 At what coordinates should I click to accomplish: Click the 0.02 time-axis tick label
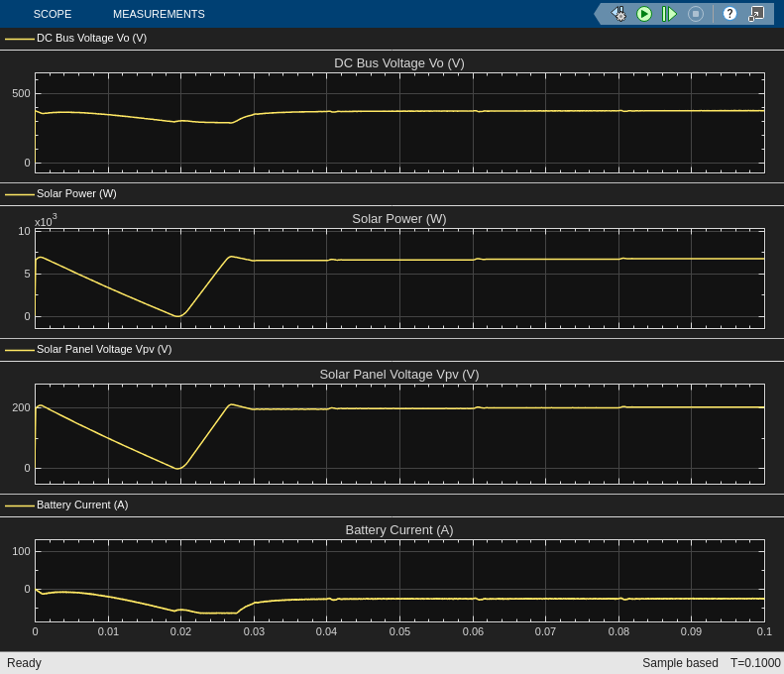[x=180, y=632]
